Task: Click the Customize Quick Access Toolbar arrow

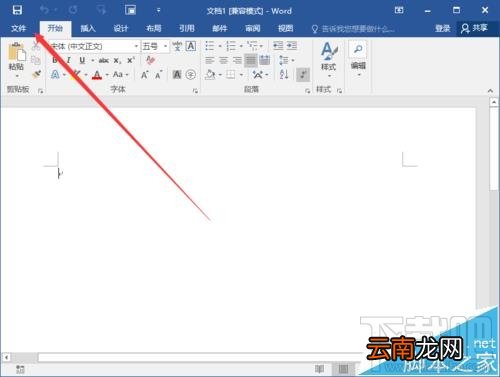Action: tap(159, 10)
